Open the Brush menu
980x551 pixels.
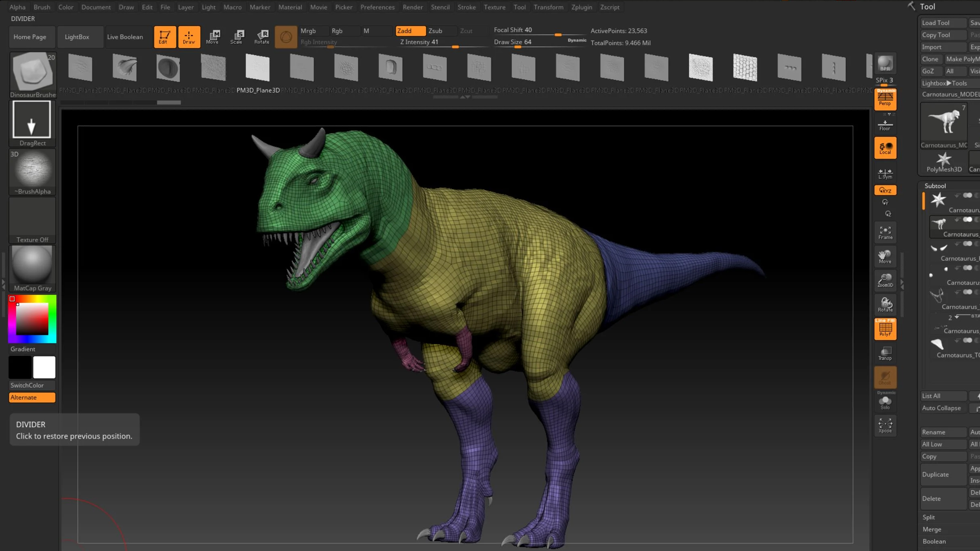[x=42, y=7]
